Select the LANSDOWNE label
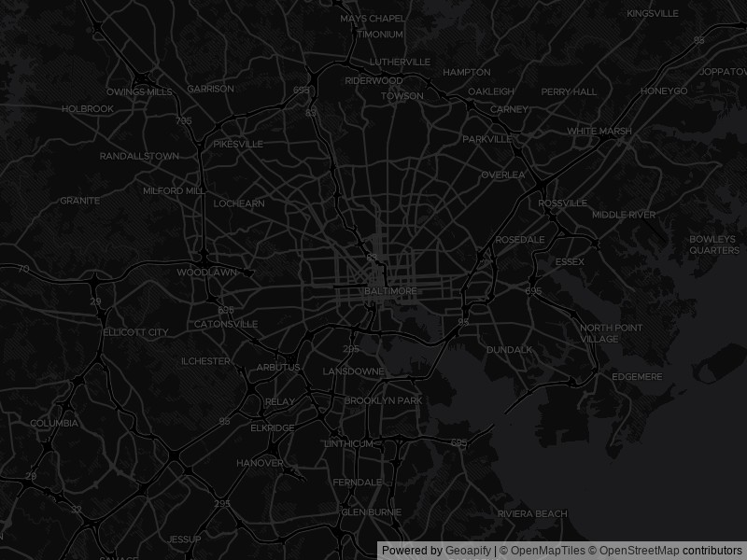 pos(353,371)
